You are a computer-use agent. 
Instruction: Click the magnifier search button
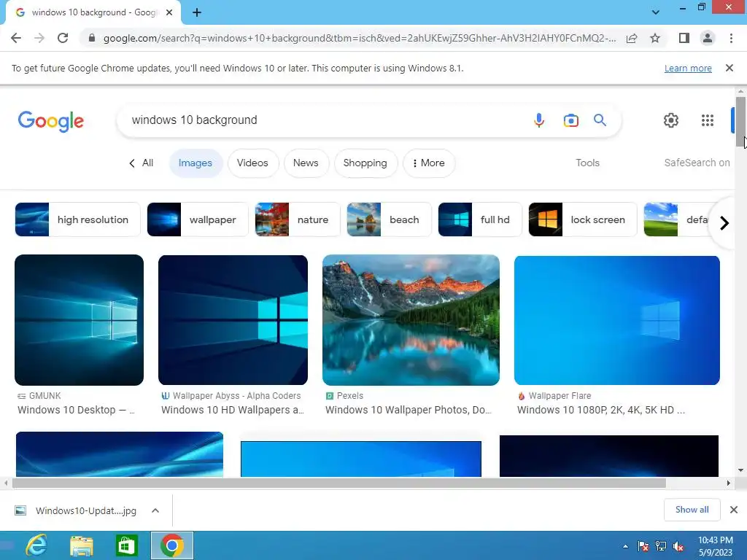pyautogui.click(x=600, y=120)
